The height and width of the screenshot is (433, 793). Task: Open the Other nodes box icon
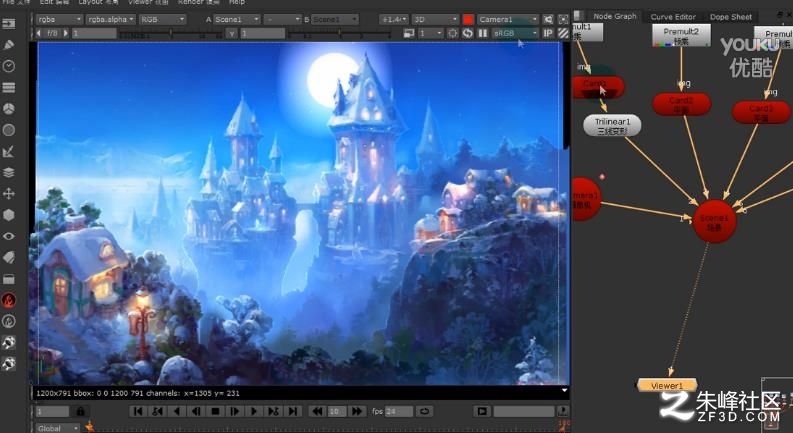click(9, 279)
